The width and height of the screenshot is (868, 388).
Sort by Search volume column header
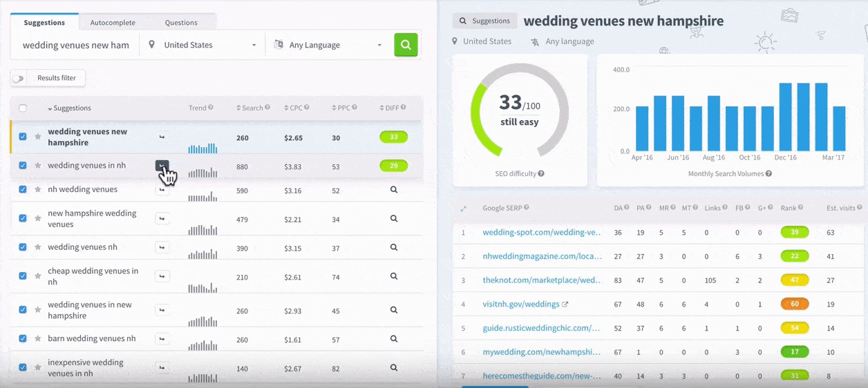252,108
